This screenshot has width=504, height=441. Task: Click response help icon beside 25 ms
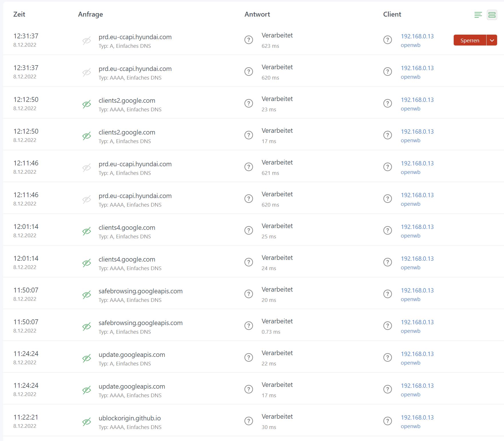249,230
